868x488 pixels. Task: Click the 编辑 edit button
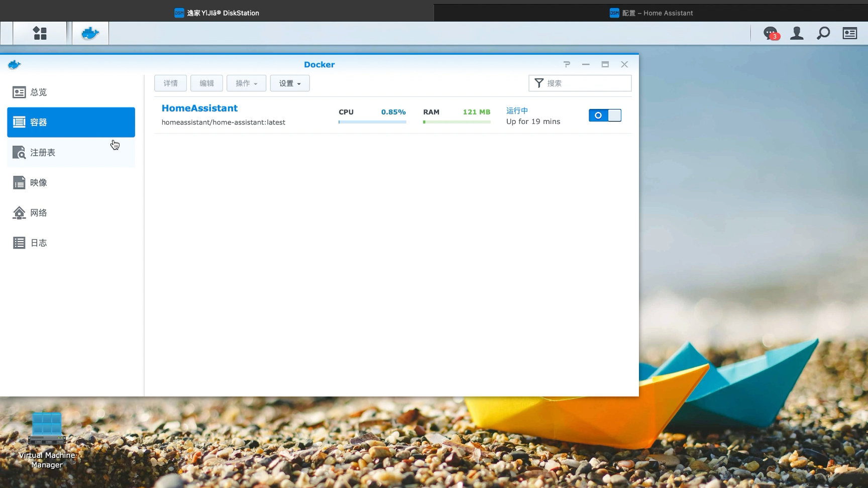coord(206,83)
